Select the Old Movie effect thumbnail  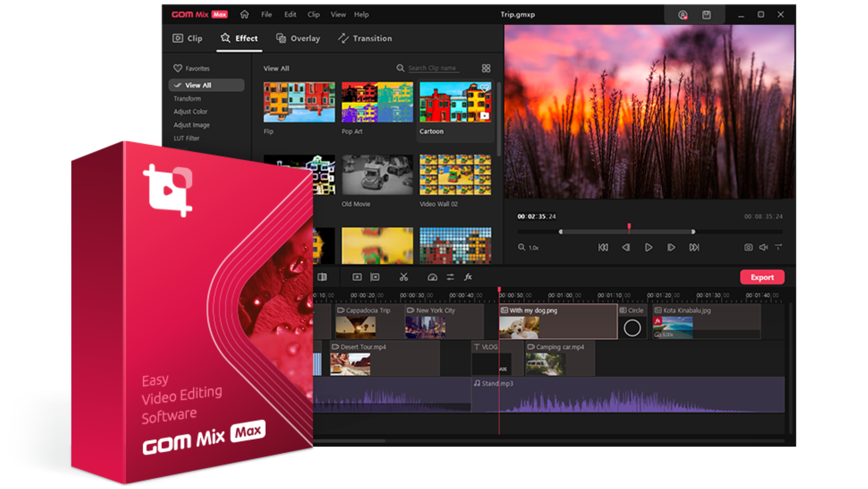(x=377, y=175)
